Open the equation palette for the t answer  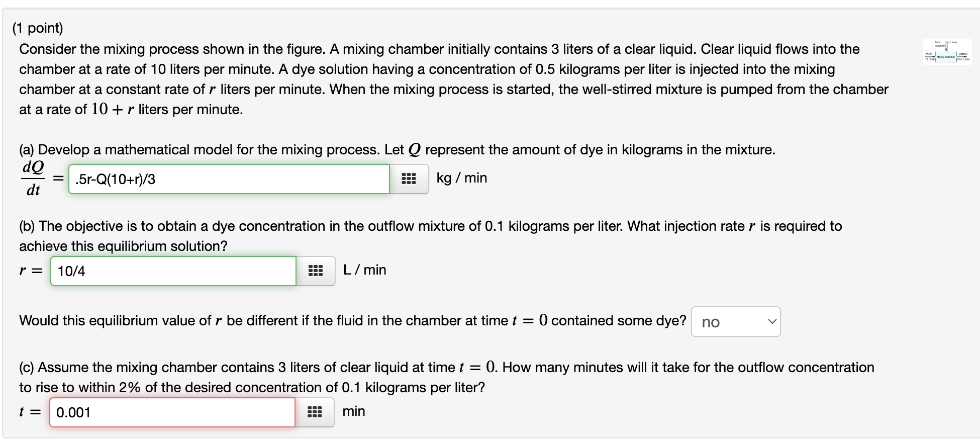click(315, 412)
